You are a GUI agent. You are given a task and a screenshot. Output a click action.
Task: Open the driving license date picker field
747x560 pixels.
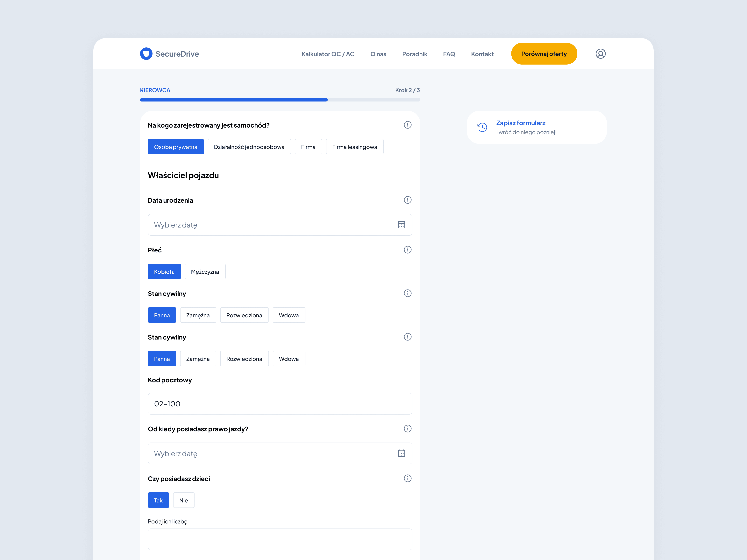(x=270, y=453)
